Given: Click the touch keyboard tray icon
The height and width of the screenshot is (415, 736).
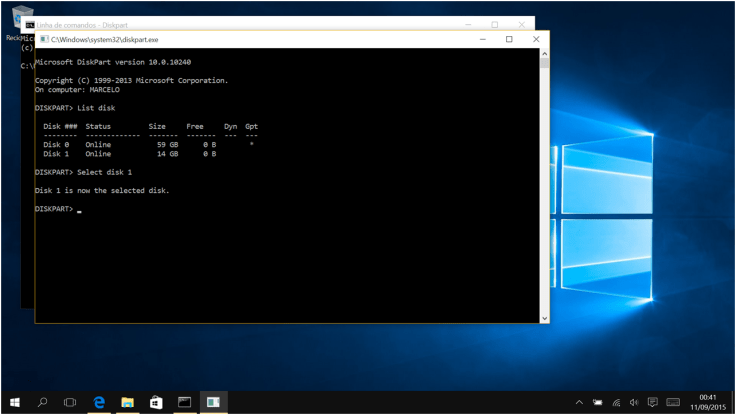Looking at the screenshot, I should [674, 402].
